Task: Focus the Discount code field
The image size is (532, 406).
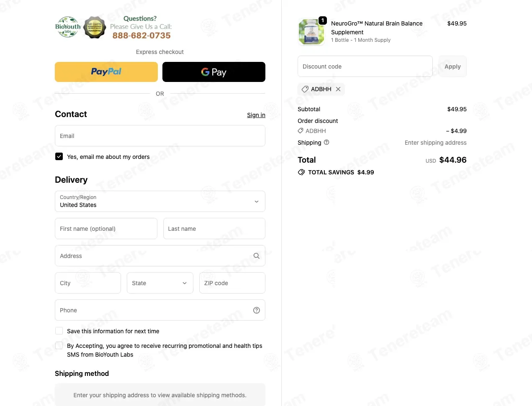Action: coord(365,66)
